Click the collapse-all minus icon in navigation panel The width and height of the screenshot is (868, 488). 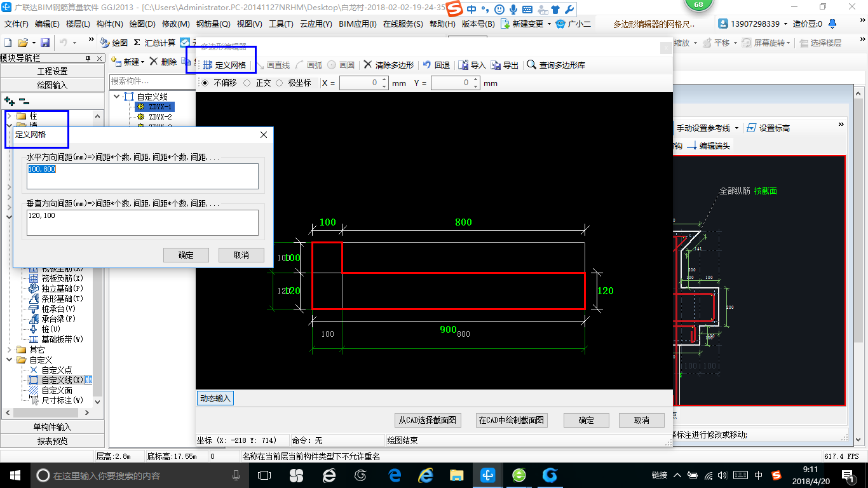tap(24, 101)
